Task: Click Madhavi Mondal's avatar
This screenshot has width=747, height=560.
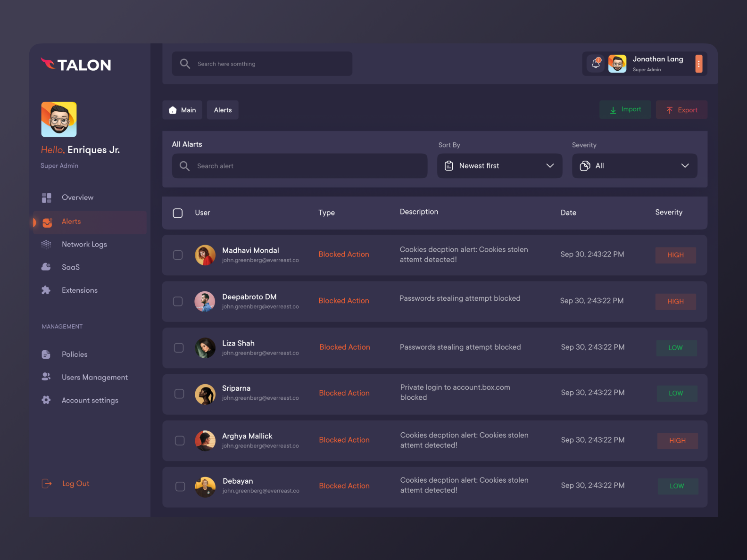Action: (x=205, y=255)
